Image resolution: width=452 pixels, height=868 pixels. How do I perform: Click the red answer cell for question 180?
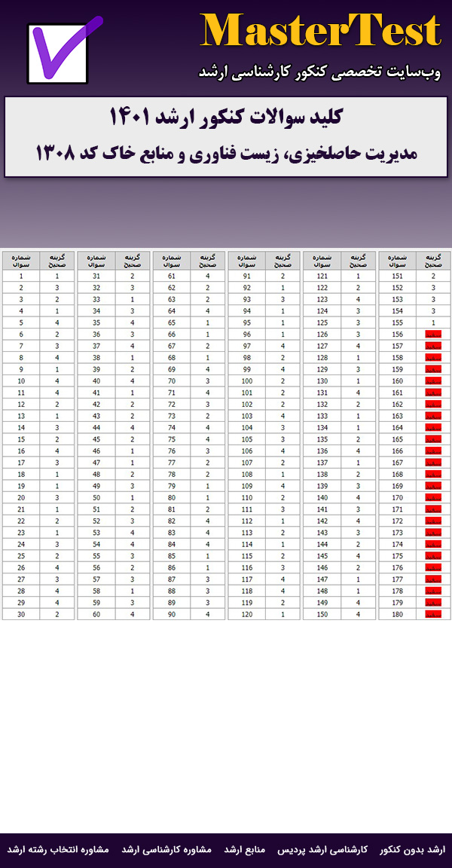[x=433, y=614]
